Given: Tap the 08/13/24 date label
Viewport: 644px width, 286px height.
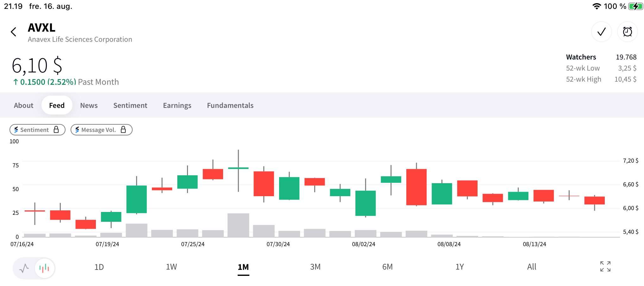Looking at the screenshot, I should [535, 244].
